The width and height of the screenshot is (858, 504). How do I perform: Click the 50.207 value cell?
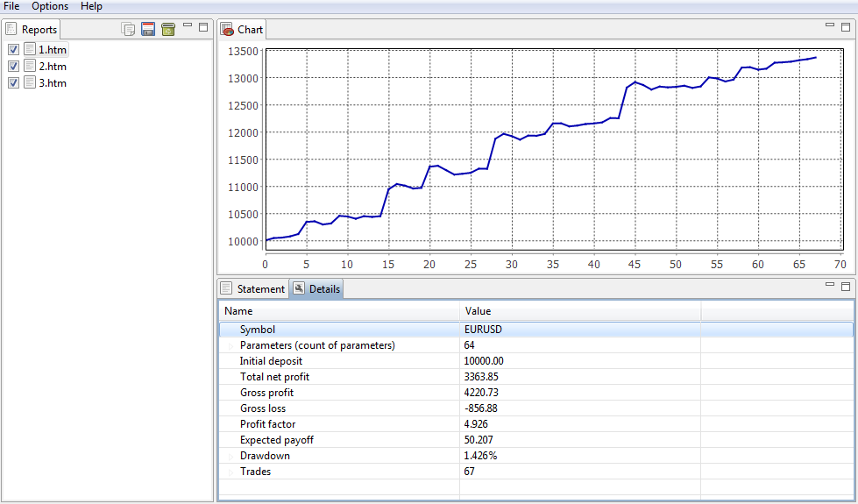(580, 440)
